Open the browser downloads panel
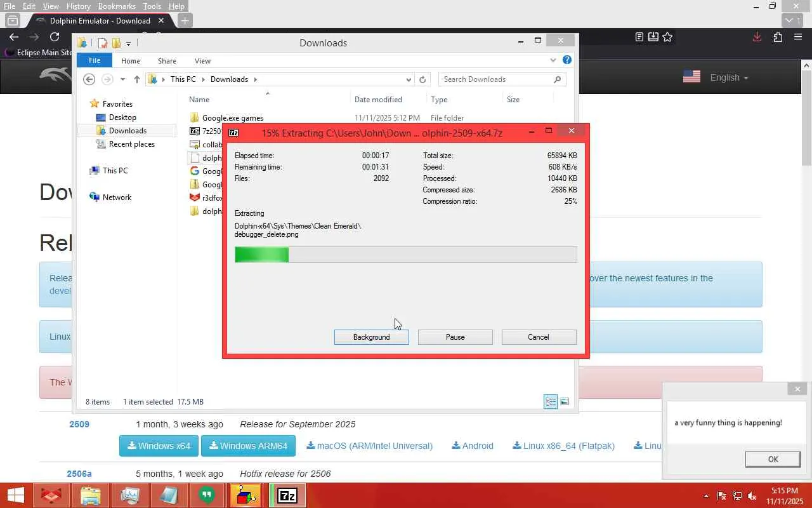This screenshot has width=812, height=508. pyautogui.click(x=757, y=37)
